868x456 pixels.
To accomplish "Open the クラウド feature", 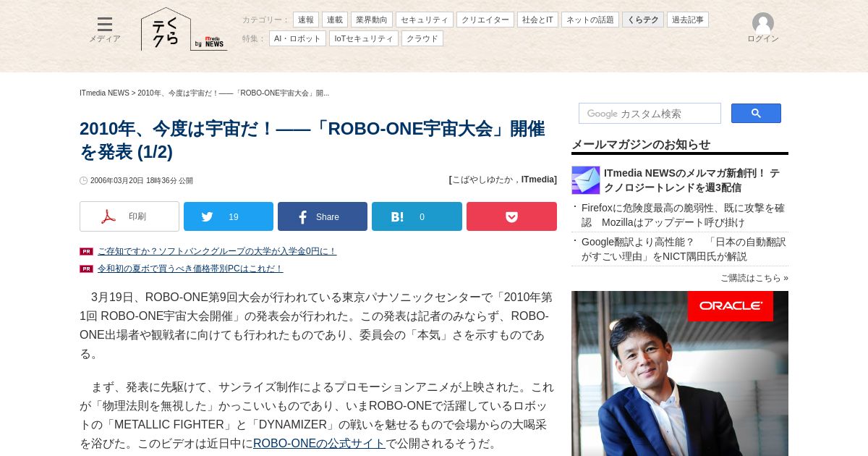I will pos(422,38).
